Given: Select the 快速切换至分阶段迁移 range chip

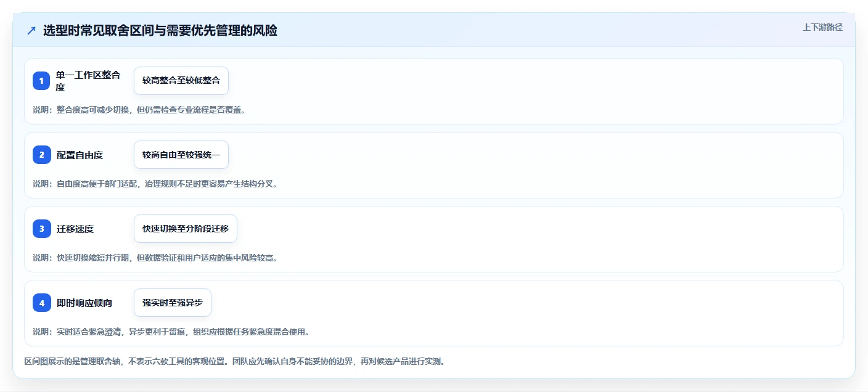Looking at the screenshot, I should 186,229.
